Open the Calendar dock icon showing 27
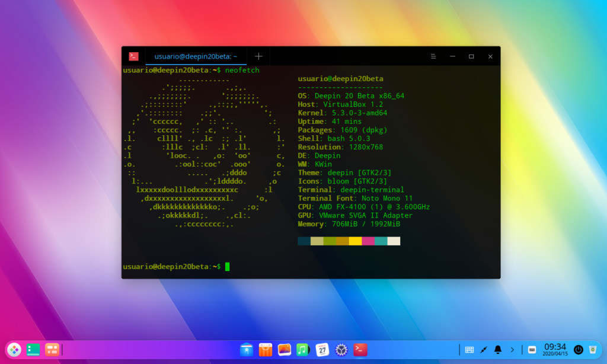The height and width of the screenshot is (364, 607). pyautogui.click(x=322, y=350)
